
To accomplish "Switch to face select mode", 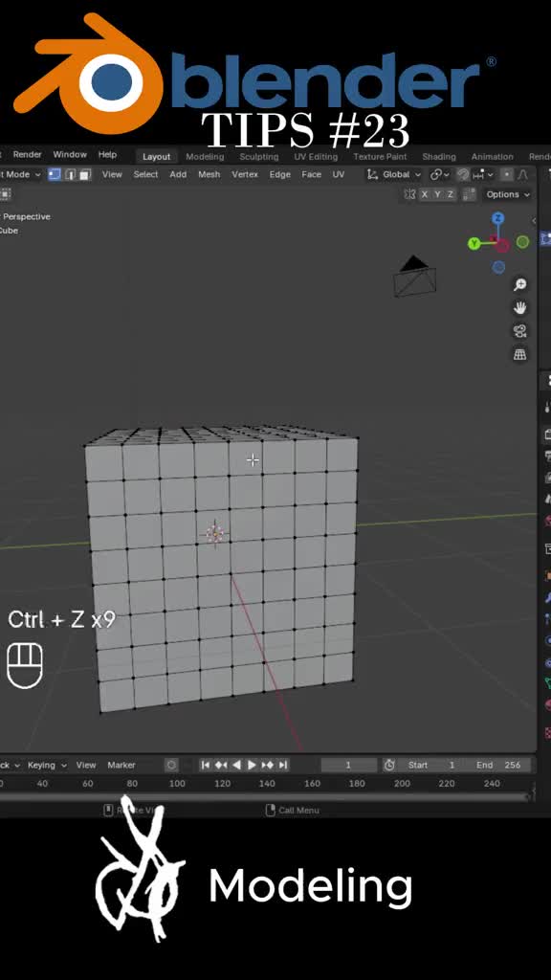I will coord(85,174).
